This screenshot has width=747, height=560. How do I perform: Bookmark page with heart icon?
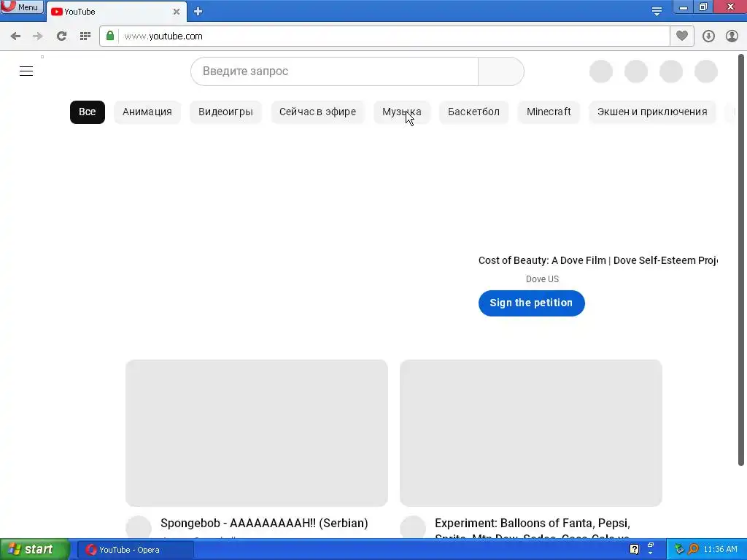pyautogui.click(x=682, y=36)
